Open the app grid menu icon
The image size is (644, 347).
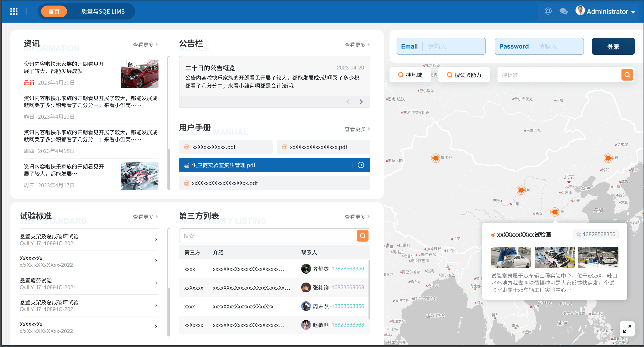coord(14,11)
